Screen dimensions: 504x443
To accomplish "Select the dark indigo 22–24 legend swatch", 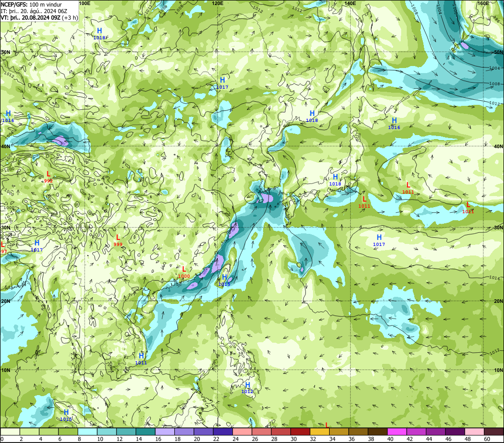I will pyautogui.click(x=223, y=432).
